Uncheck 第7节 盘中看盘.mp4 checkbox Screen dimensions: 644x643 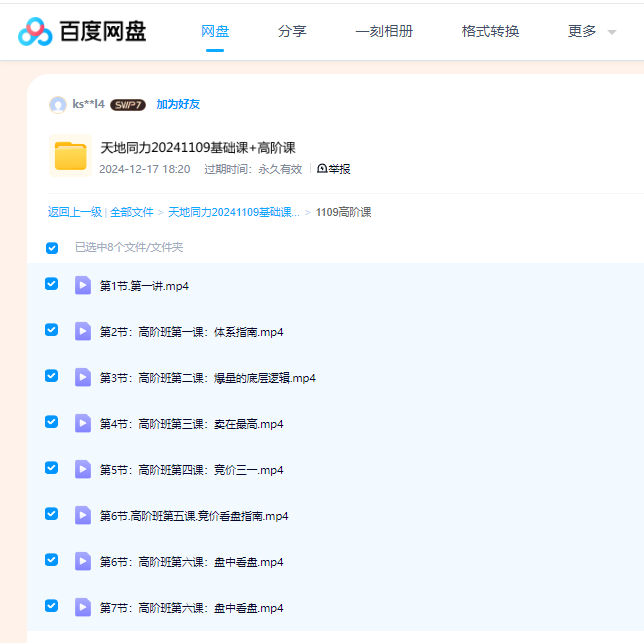coord(51,606)
